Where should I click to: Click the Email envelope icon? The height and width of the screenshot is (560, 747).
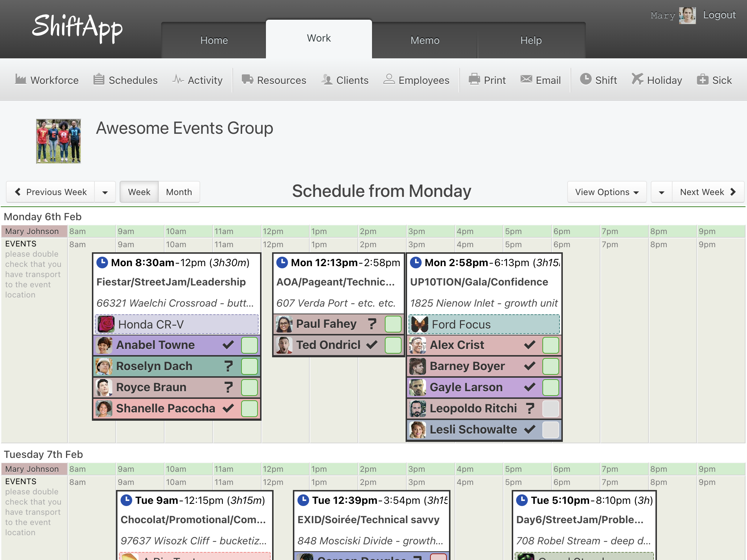click(526, 79)
